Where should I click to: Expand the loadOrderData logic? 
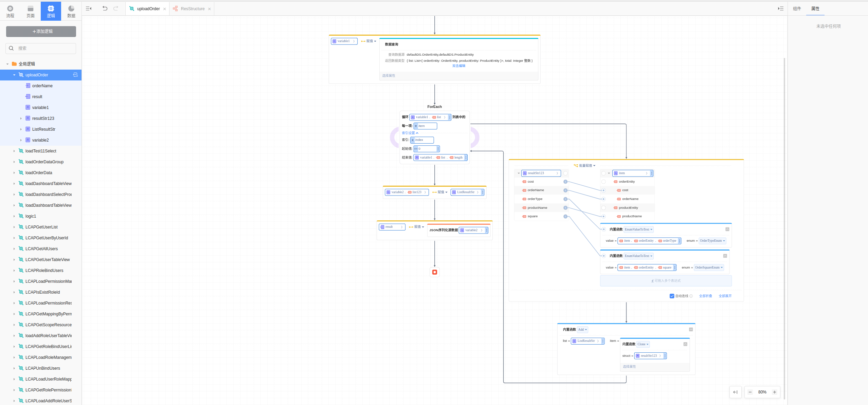tap(14, 173)
